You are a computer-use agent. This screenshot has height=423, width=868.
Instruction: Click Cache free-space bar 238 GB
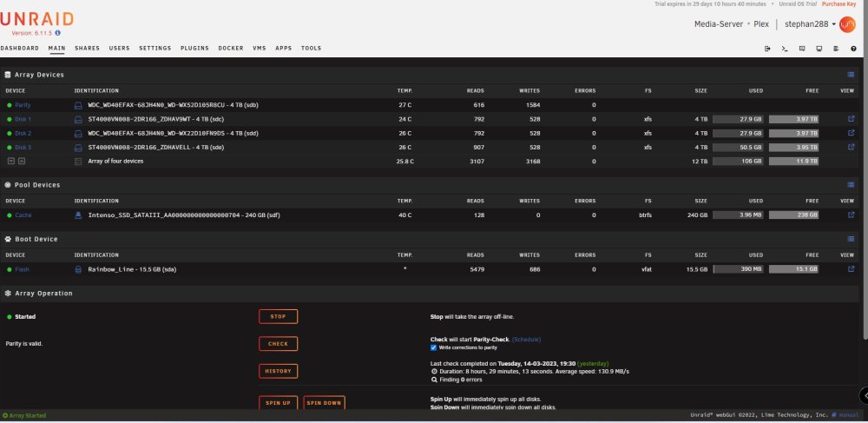pyautogui.click(x=794, y=215)
